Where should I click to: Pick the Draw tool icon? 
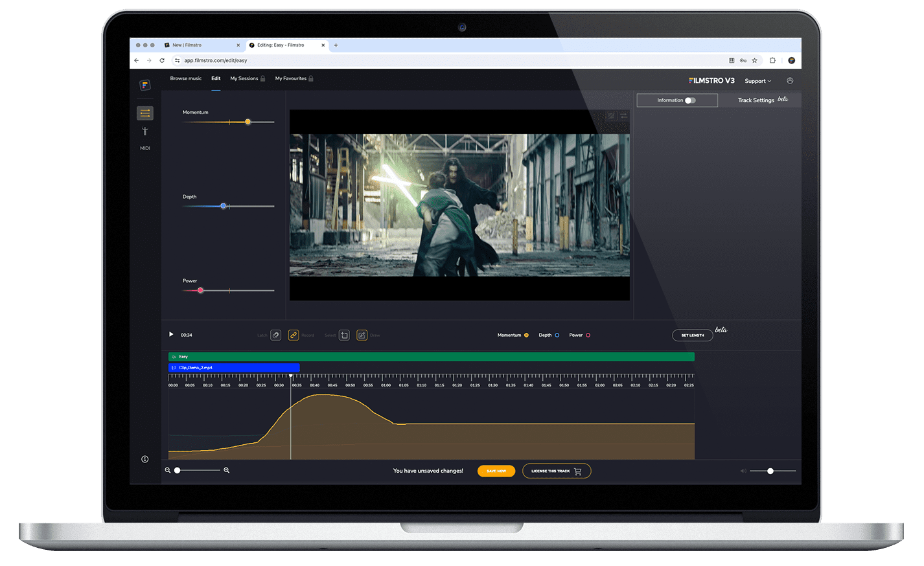tap(362, 335)
